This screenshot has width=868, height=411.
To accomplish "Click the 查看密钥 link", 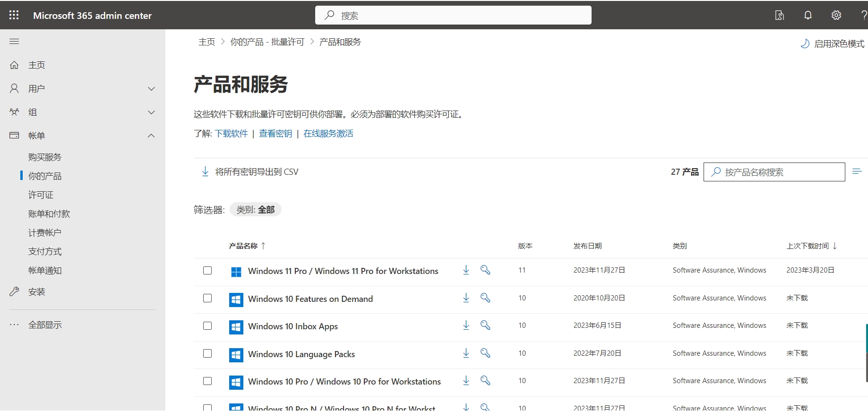I will 275,134.
